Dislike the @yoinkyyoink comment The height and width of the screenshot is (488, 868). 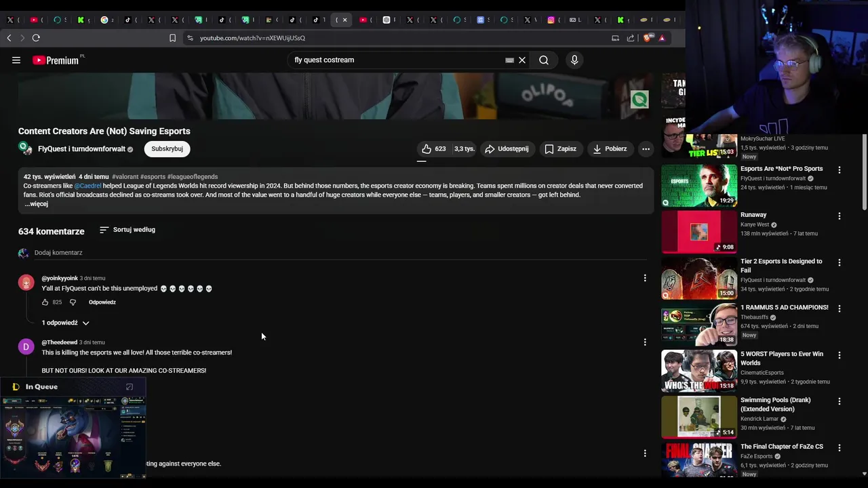73,302
